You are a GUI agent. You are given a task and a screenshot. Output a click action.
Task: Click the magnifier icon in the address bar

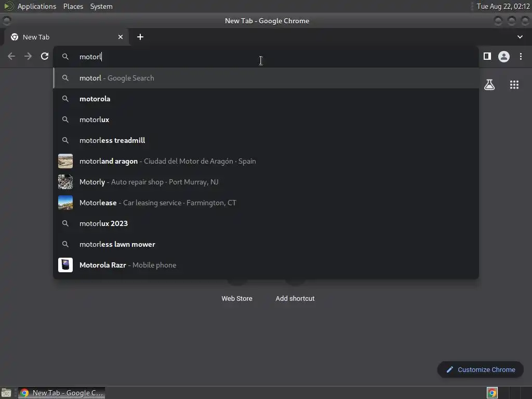point(65,57)
